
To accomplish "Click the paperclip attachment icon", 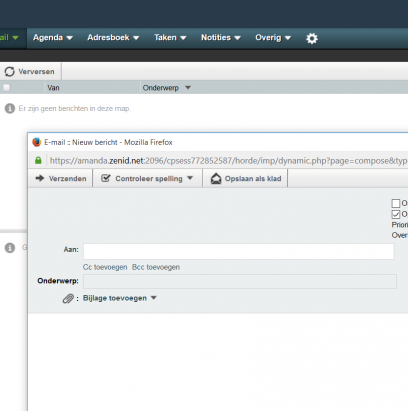I will [x=68, y=298].
